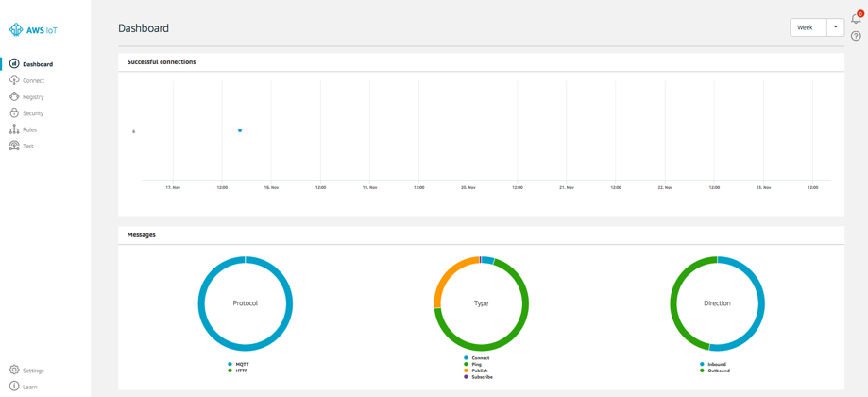Viewport: 868px width, 397px height.
Task: Click the Dashboard page title
Action: pyautogui.click(x=144, y=28)
